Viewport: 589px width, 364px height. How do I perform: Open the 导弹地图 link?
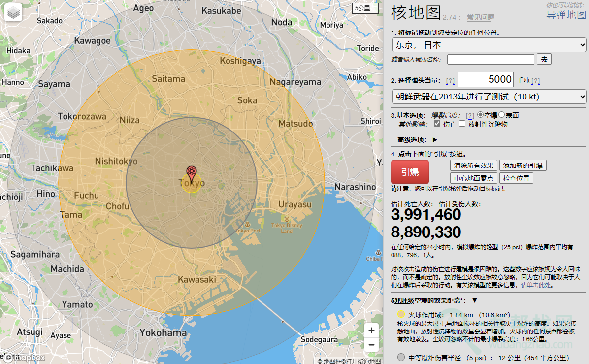point(566,15)
